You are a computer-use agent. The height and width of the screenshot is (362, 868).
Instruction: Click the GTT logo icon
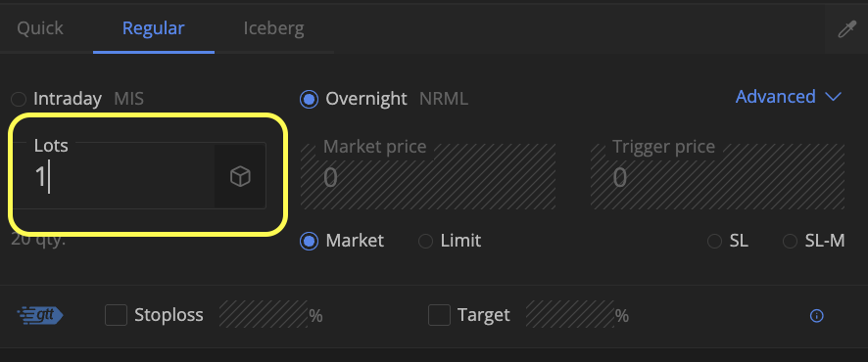[x=40, y=315]
